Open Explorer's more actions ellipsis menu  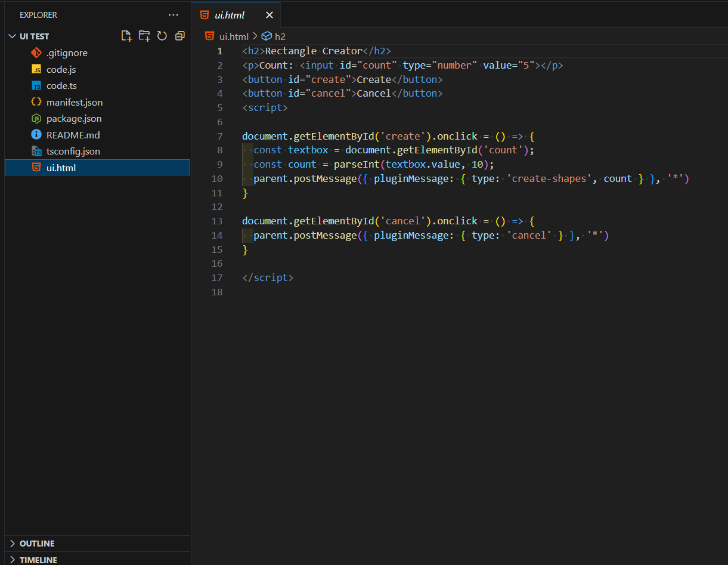click(174, 15)
